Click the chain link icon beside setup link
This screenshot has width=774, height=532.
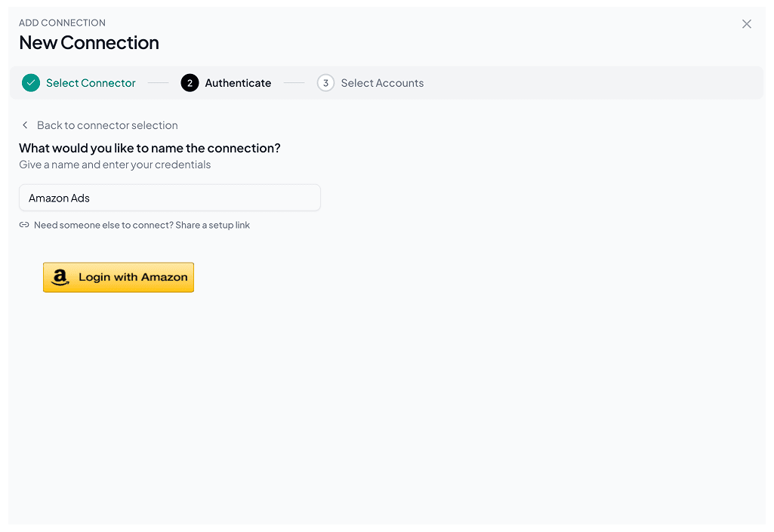coord(23,225)
